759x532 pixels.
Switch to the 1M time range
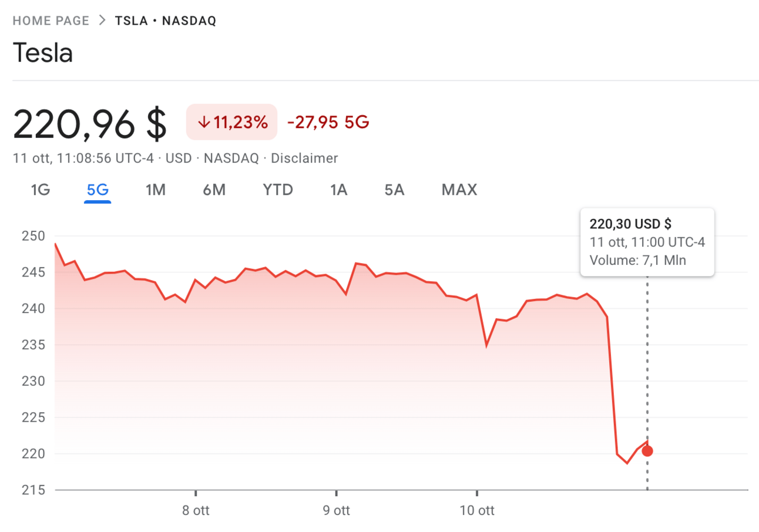(x=156, y=190)
